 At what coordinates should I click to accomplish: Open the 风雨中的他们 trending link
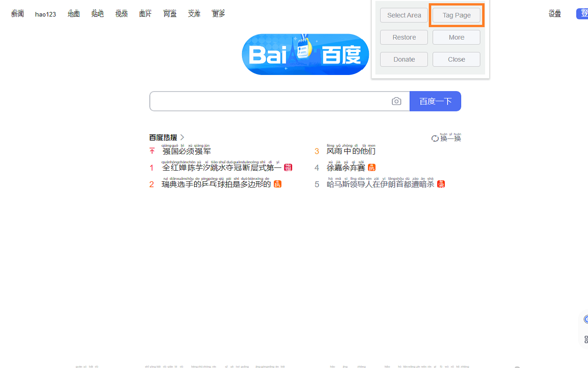click(x=351, y=151)
